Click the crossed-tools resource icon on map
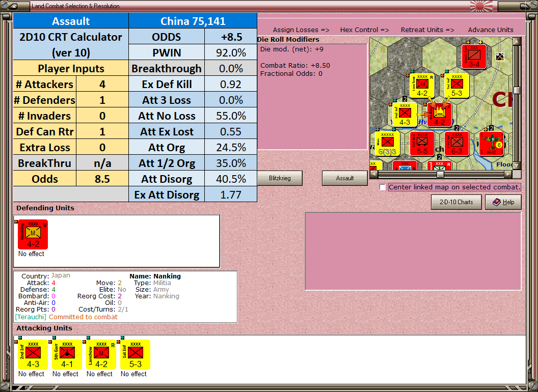 point(500,56)
